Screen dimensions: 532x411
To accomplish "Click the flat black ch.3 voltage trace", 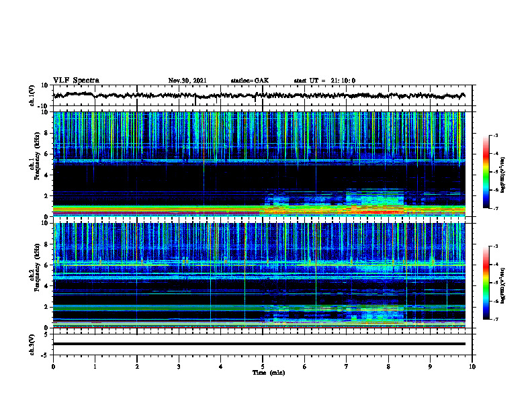I will click(259, 344).
